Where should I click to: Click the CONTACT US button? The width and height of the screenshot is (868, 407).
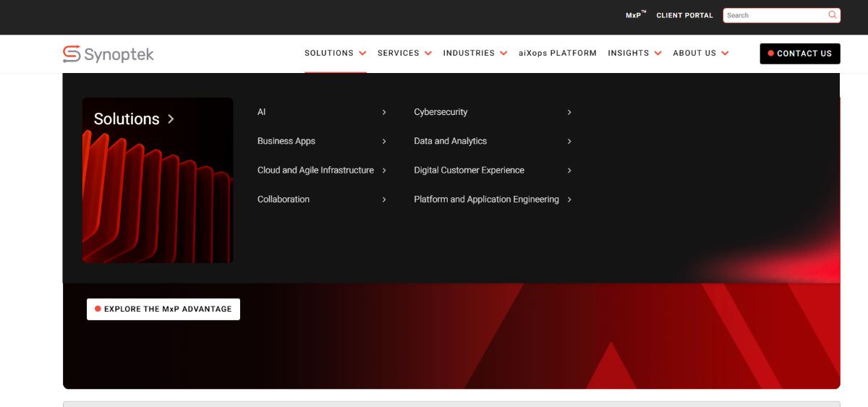800,53
